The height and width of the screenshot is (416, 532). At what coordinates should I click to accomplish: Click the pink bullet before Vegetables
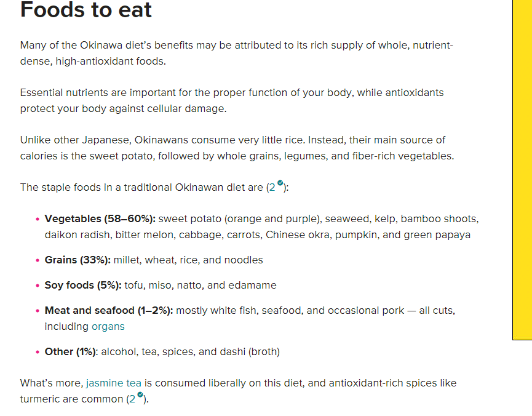tap(38, 219)
